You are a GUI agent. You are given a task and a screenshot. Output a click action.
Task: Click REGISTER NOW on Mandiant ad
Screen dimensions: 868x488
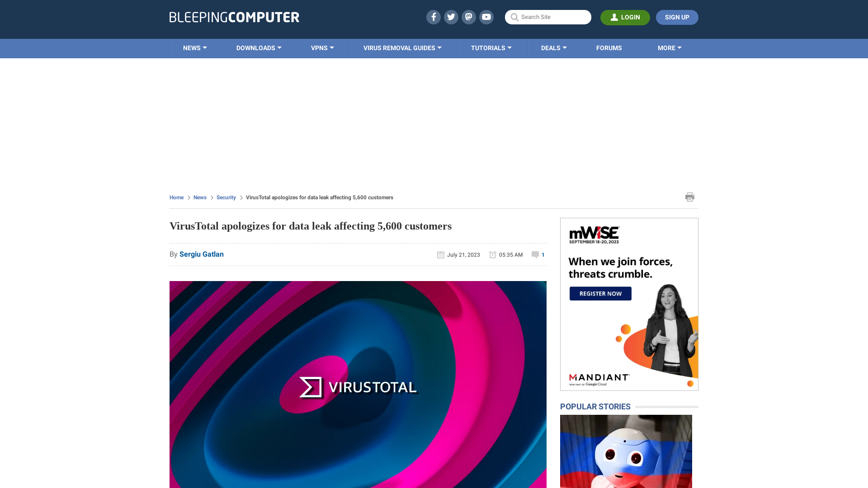(600, 293)
